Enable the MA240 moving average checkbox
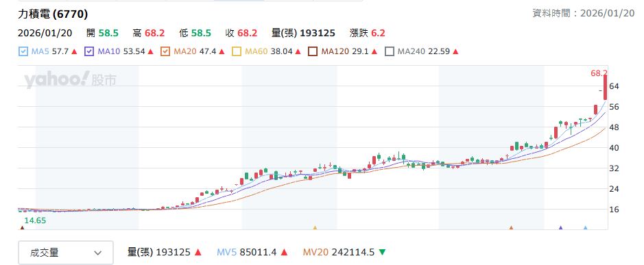 click(x=390, y=51)
